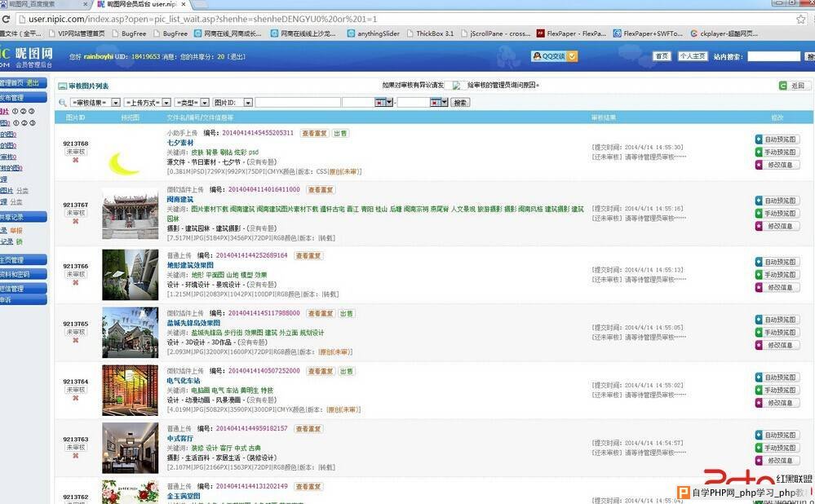
Task: Click 修改信息 for image 9213763
Action: 777,460
